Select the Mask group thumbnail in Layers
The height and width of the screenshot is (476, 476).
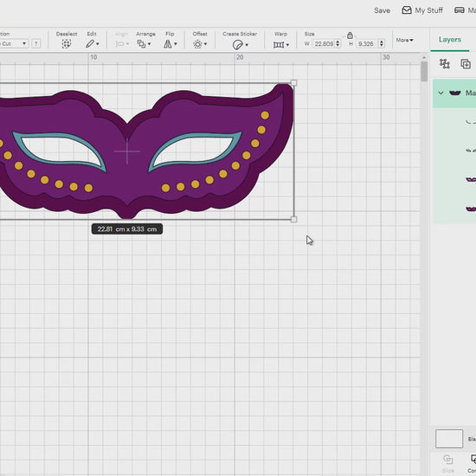point(454,93)
